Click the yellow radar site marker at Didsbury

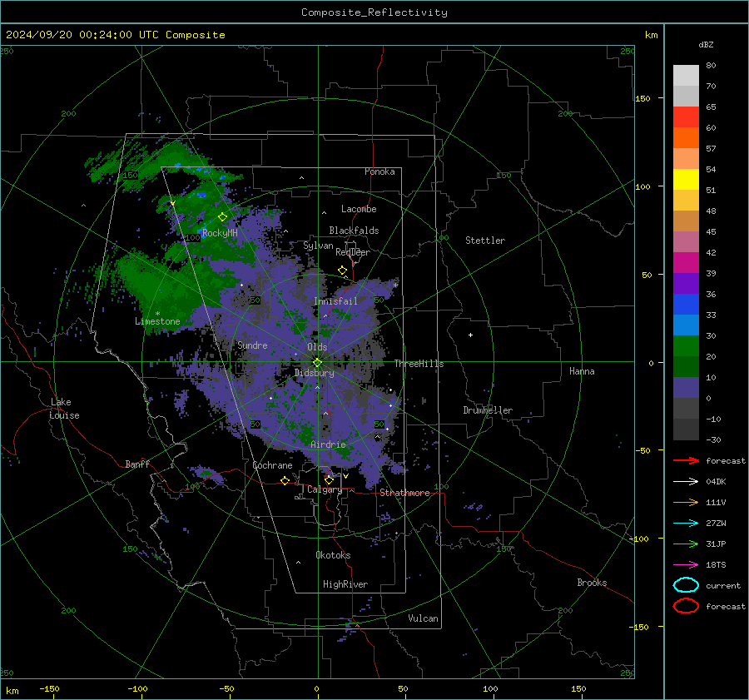click(x=318, y=362)
